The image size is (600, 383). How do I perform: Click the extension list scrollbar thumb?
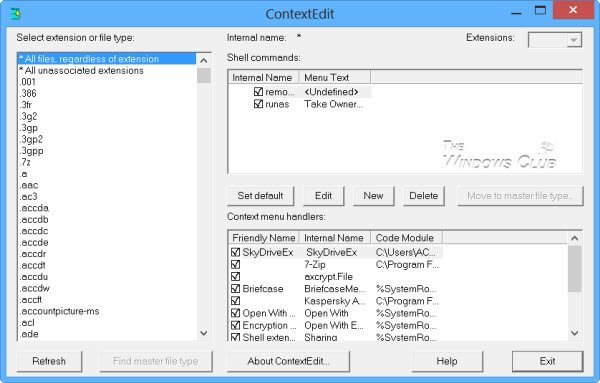(204, 75)
